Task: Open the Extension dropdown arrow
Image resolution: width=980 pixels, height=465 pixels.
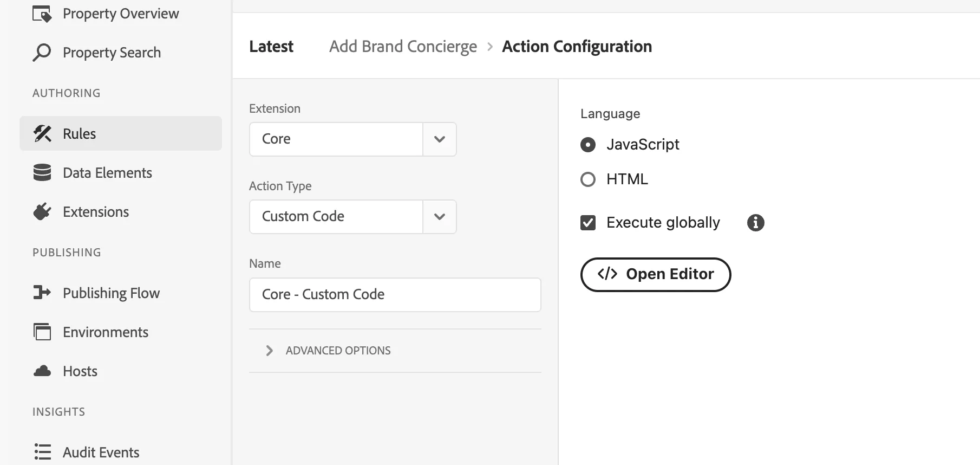Action: point(440,139)
